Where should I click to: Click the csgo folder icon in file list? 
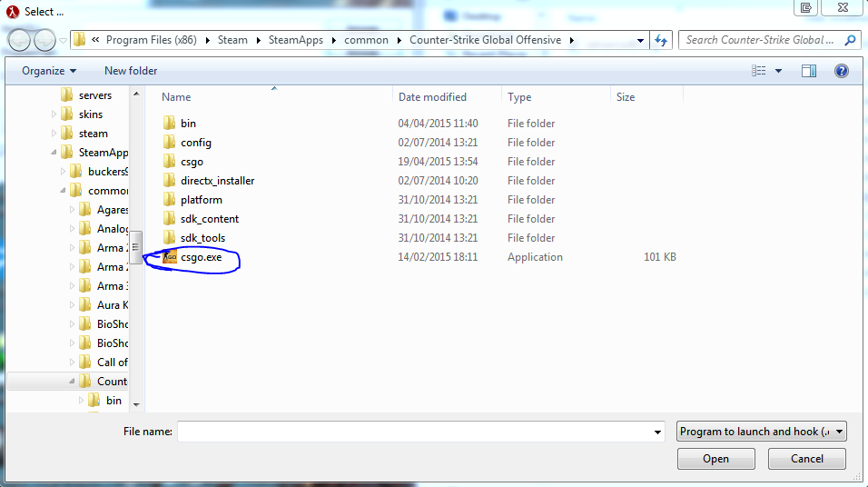pyautogui.click(x=170, y=161)
